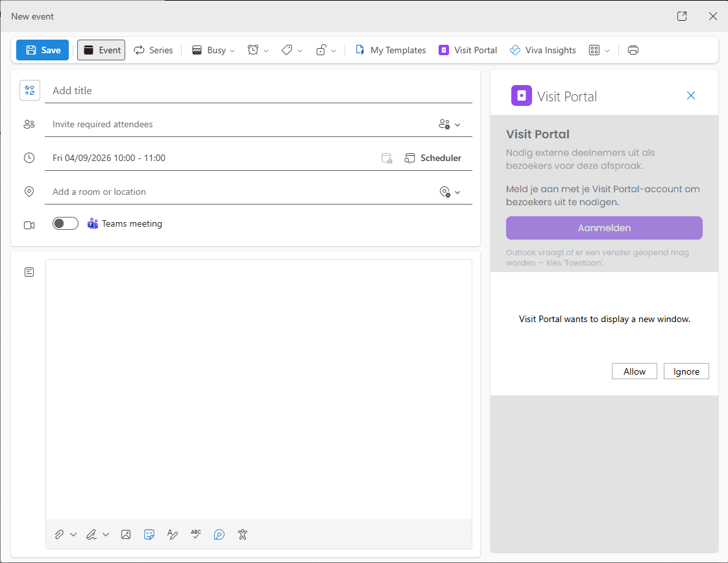
Task: Expand the location options chevron
Action: [457, 192]
